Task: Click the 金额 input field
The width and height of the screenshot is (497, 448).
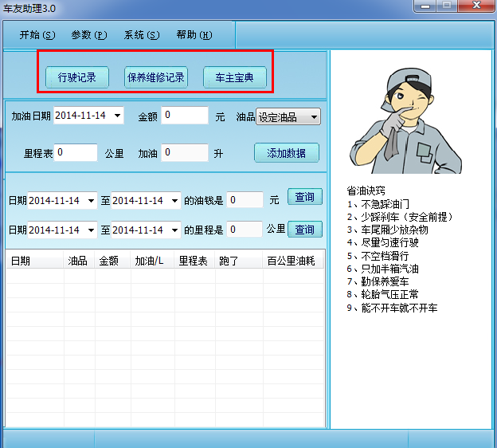Action: [185, 115]
